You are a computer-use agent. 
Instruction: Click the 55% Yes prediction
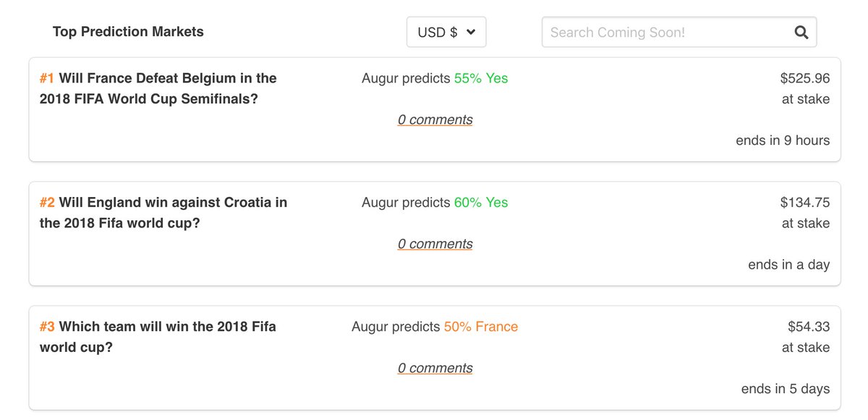pos(481,78)
